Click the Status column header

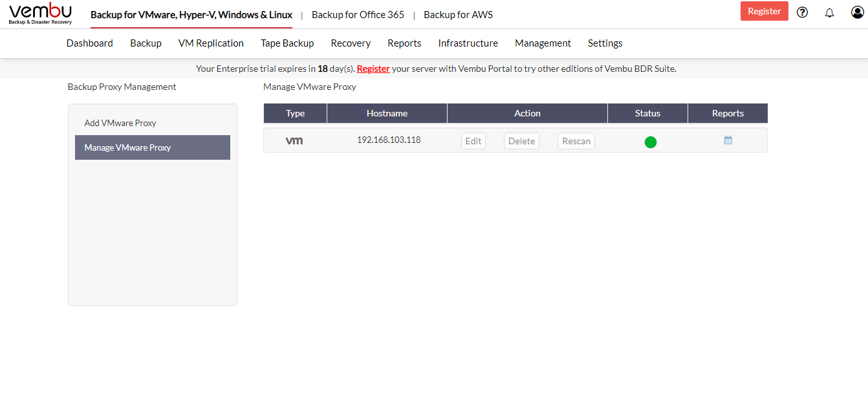point(647,113)
